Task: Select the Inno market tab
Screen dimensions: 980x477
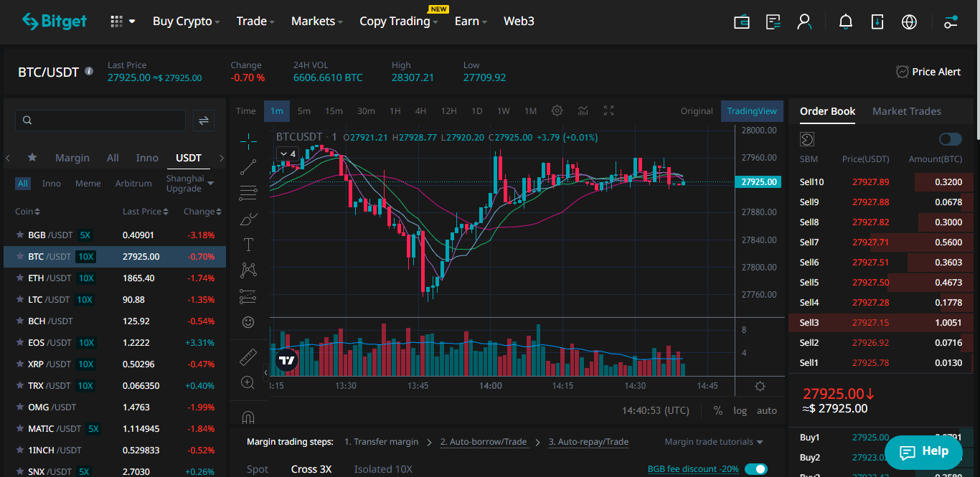Action: (x=147, y=158)
